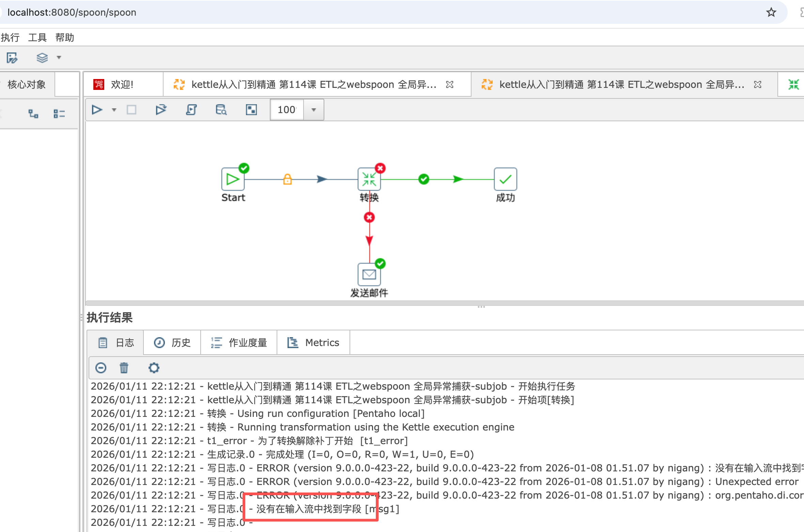Open the zoom percentage dropdown arrow

314,110
